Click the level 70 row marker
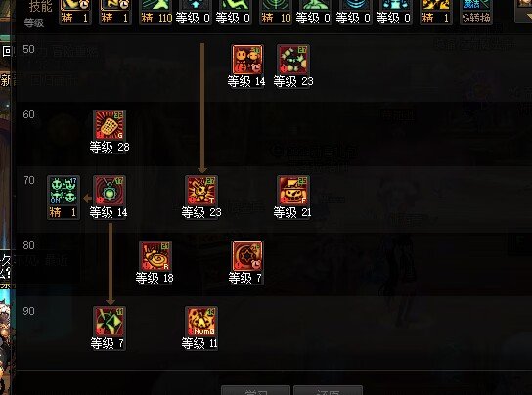 tap(29, 180)
